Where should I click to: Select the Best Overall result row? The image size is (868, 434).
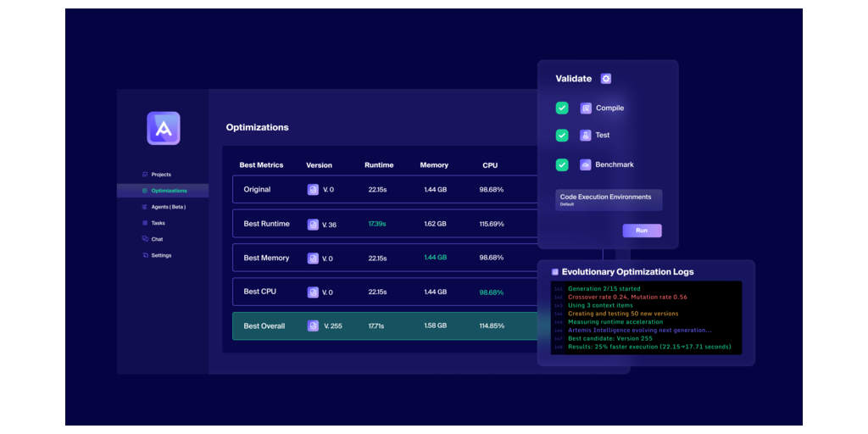[x=384, y=326]
